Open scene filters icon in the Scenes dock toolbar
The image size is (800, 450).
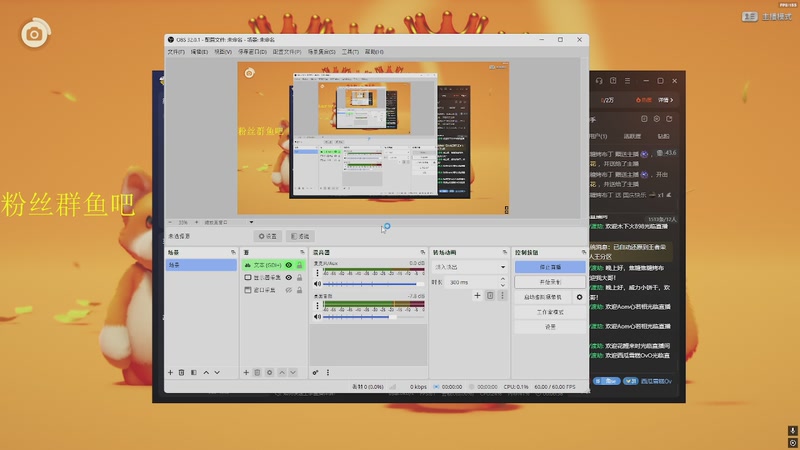pos(194,372)
